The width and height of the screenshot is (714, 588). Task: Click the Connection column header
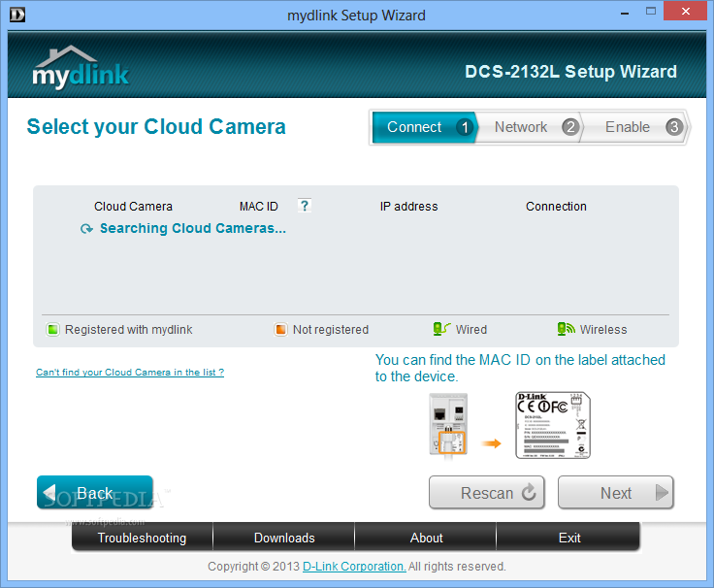pyautogui.click(x=556, y=207)
